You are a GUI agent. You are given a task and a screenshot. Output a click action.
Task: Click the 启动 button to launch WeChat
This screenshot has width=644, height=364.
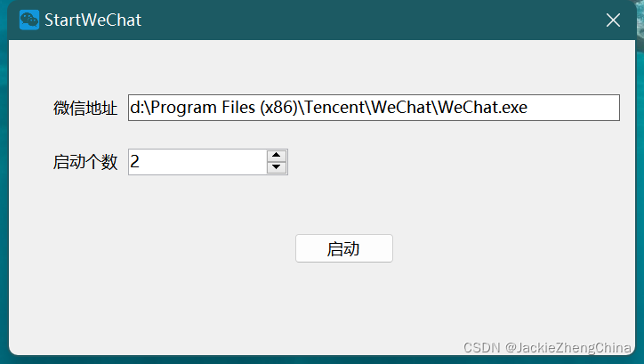tap(343, 248)
